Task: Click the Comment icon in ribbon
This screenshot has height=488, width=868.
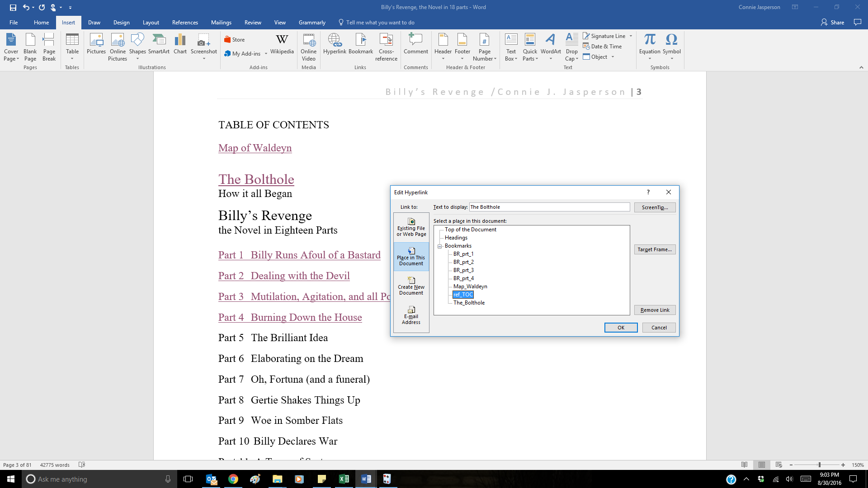Action: pos(415,44)
